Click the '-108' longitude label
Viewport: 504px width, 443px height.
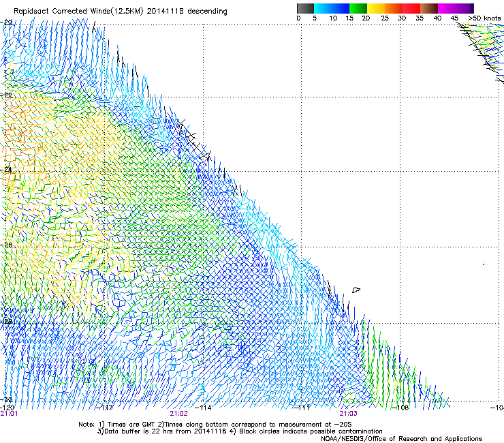(x=400, y=408)
